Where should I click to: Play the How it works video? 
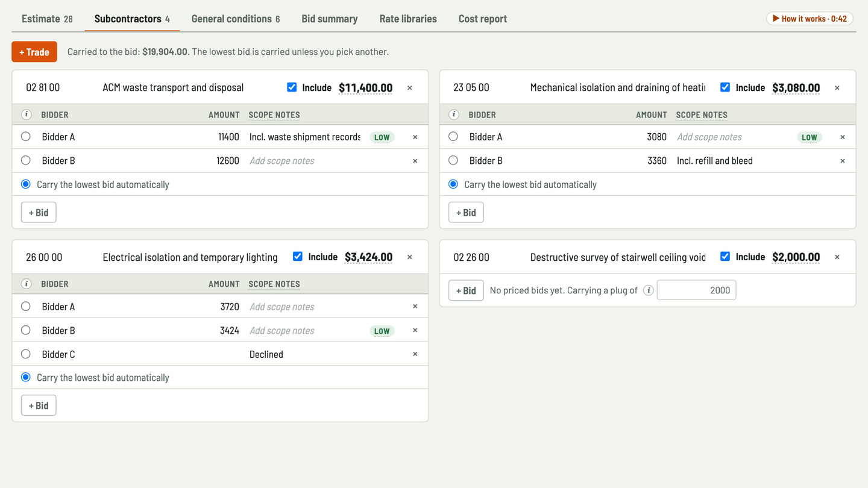click(810, 19)
